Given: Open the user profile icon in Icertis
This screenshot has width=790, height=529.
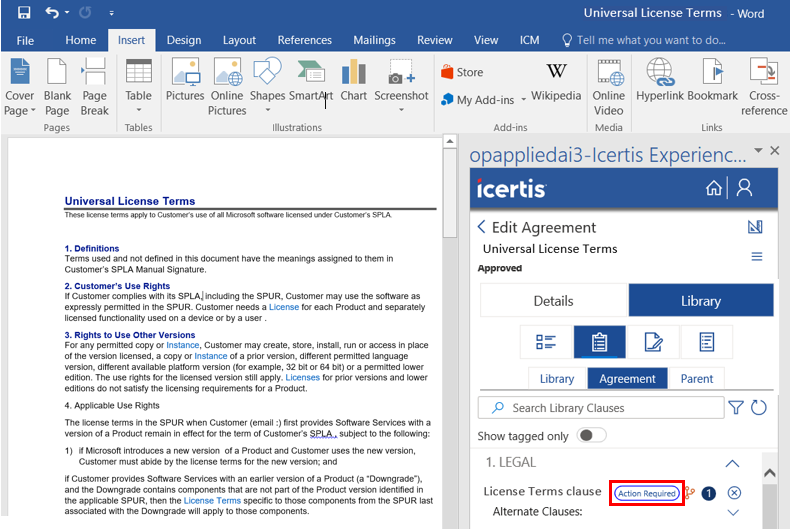Looking at the screenshot, I should click(x=743, y=188).
